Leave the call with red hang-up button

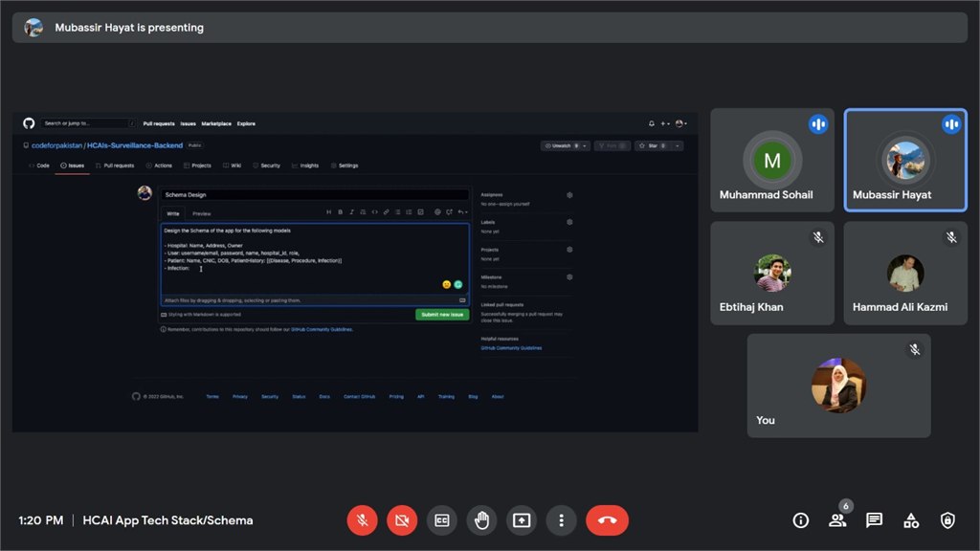(x=607, y=520)
